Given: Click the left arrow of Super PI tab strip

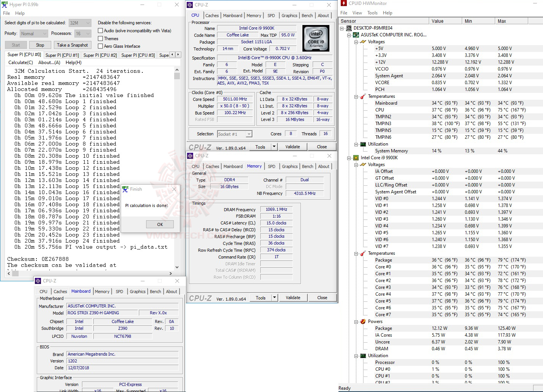Looking at the screenshot, I should pyautogui.click(x=173, y=55).
